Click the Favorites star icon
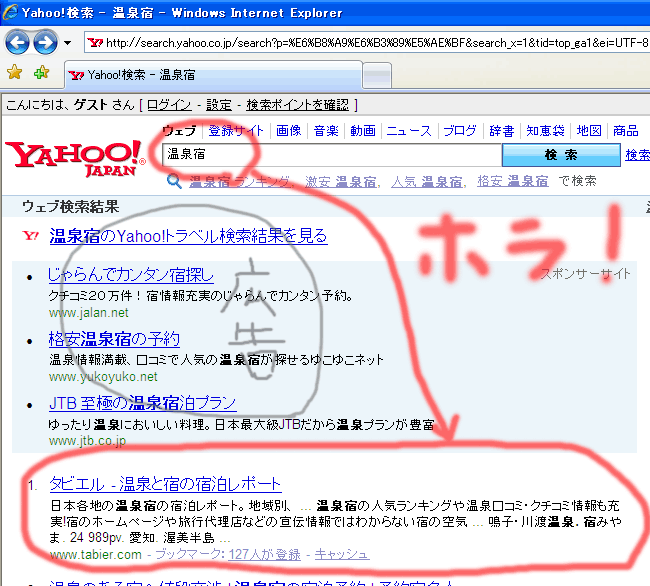 pos(14,73)
